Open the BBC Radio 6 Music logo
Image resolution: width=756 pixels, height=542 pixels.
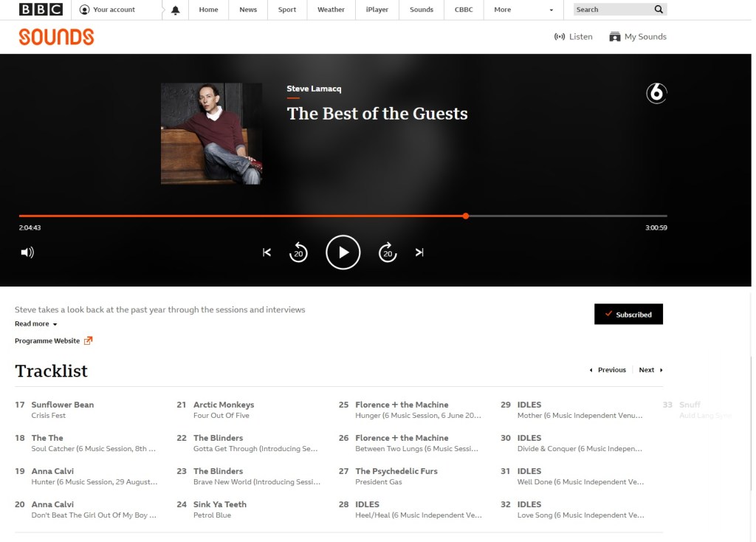(x=656, y=93)
